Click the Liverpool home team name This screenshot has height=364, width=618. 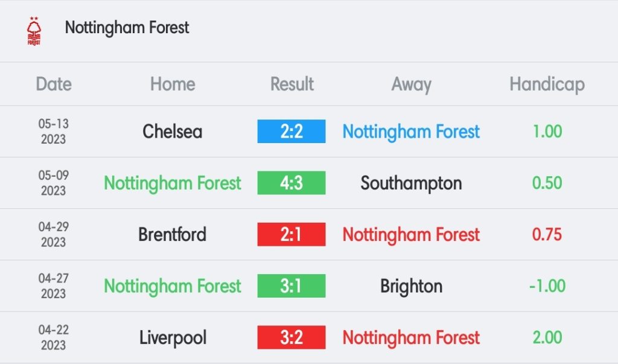pyautogui.click(x=173, y=338)
